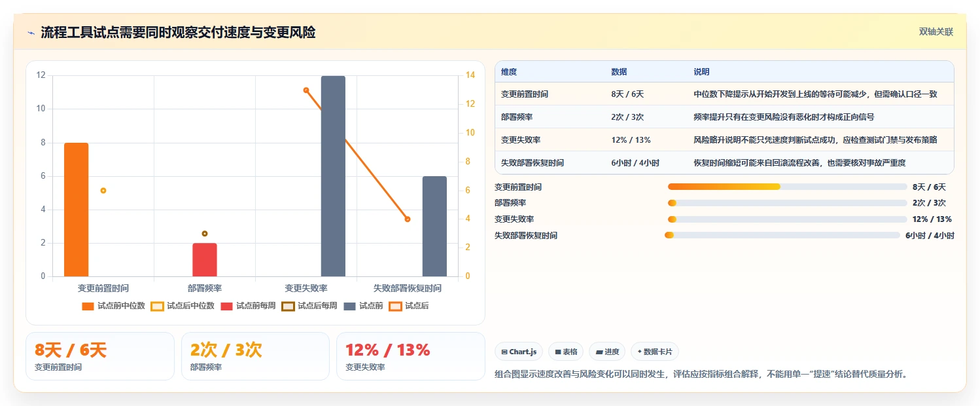Click the lightning icon beside the title

(x=31, y=33)
